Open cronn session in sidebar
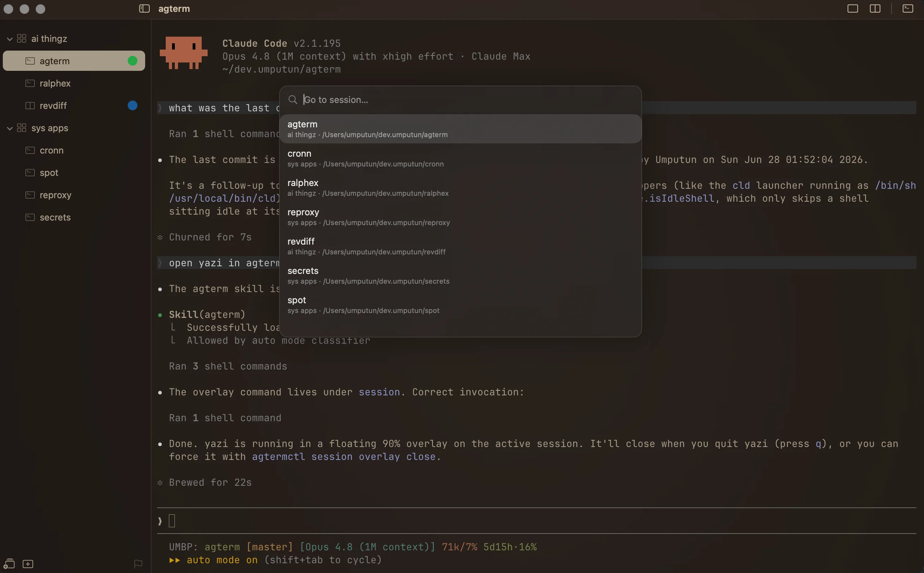Screen dimensions: 924x573 pyautogui.click(x=74, y=150)
